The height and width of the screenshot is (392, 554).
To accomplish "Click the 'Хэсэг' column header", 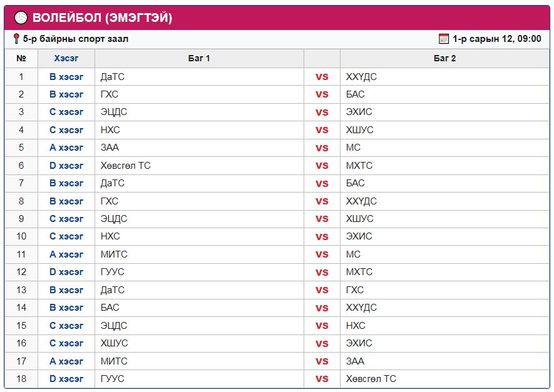I will [x=66, y=58].
